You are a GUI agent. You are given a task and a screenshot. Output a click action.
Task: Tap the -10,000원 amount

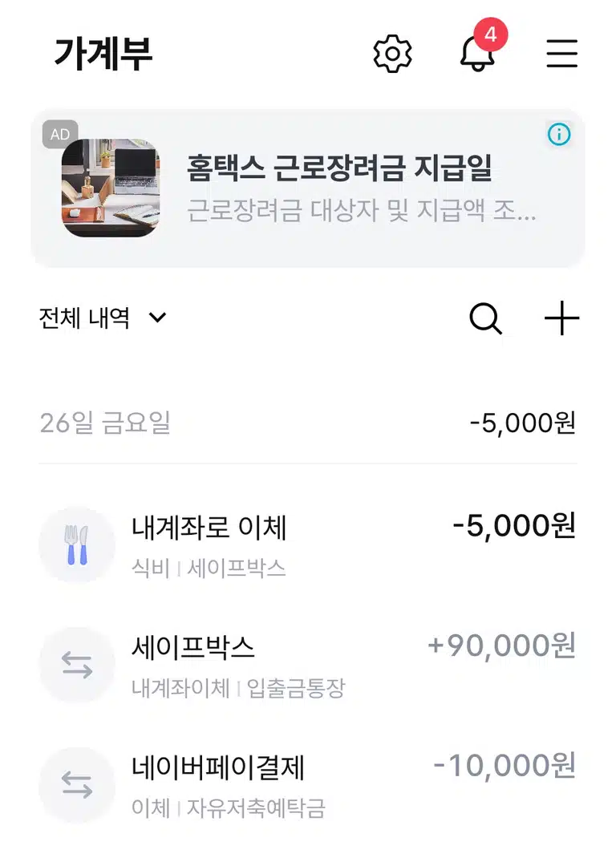pyautogui.click(x=504, y=765)
